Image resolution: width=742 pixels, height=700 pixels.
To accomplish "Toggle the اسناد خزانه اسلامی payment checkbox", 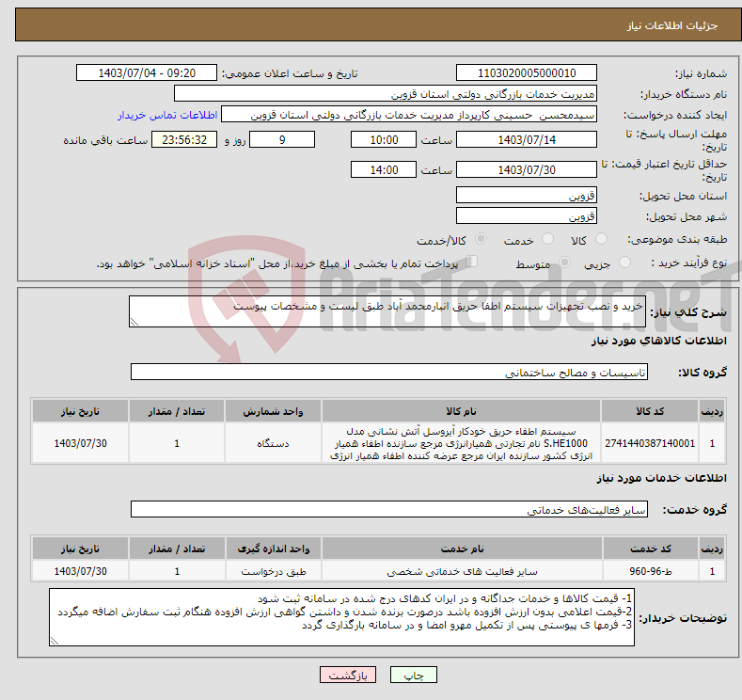I will click(472, 262).
